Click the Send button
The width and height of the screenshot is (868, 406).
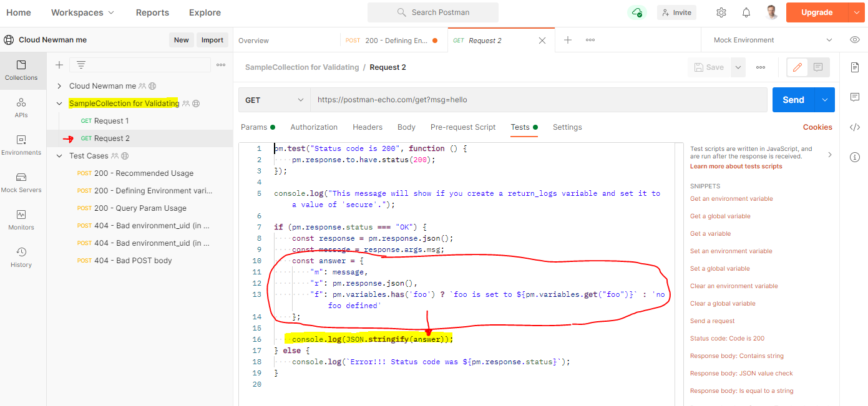click(793, 100)
